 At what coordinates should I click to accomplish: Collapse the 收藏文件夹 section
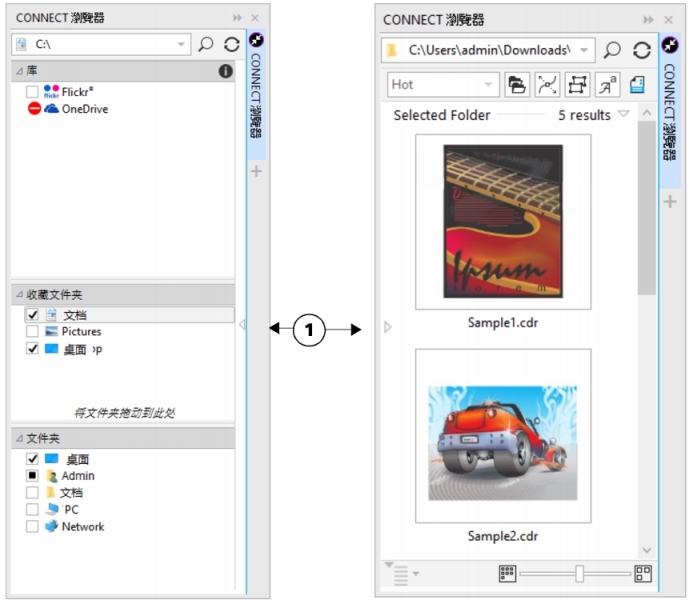click(x=19, y=295)
